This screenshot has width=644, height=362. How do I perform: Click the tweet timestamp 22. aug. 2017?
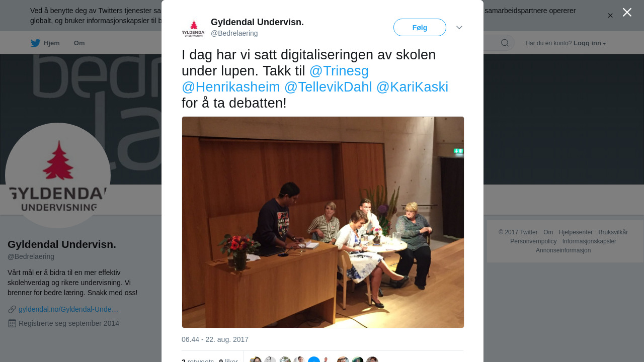[x=215, y=339]
